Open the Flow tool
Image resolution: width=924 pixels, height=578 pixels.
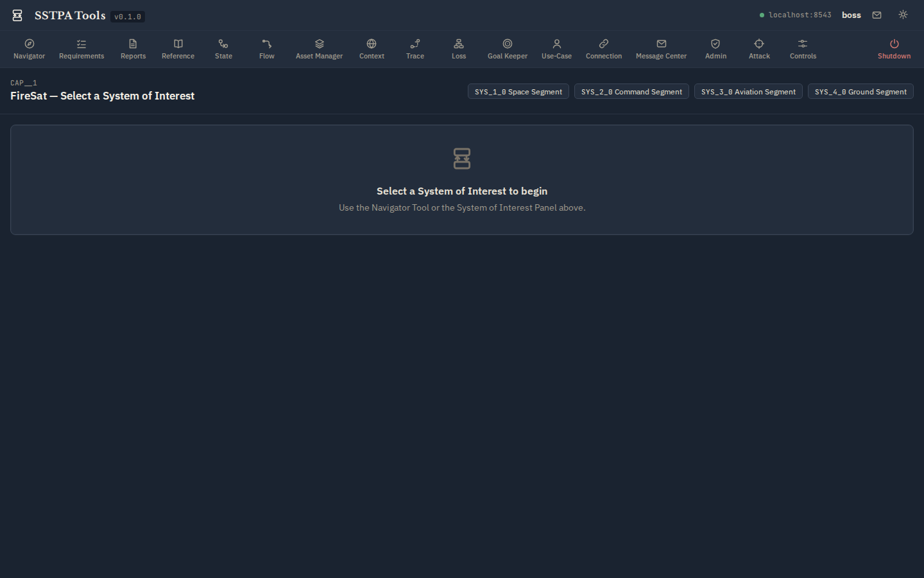pos(267,49)
